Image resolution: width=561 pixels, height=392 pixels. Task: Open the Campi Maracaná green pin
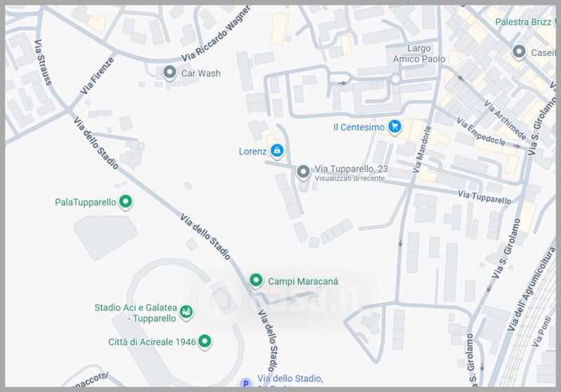pos(256,281)
